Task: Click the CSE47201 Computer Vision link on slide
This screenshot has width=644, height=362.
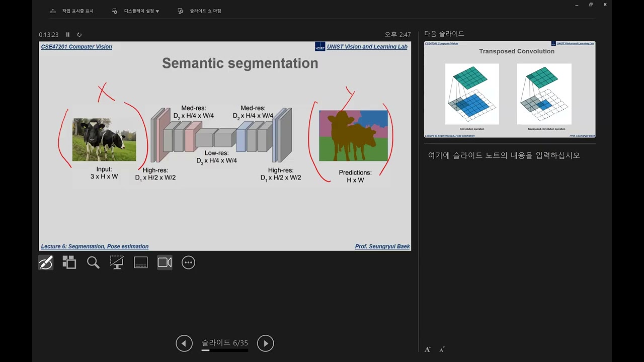Action: 76,47
